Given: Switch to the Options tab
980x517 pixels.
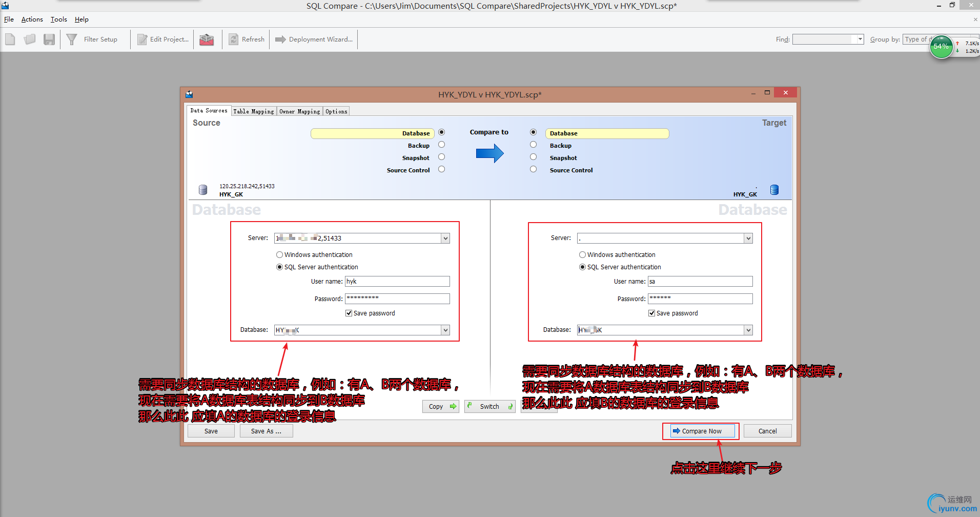Looking at the screenshot, I should click(336, 111).
